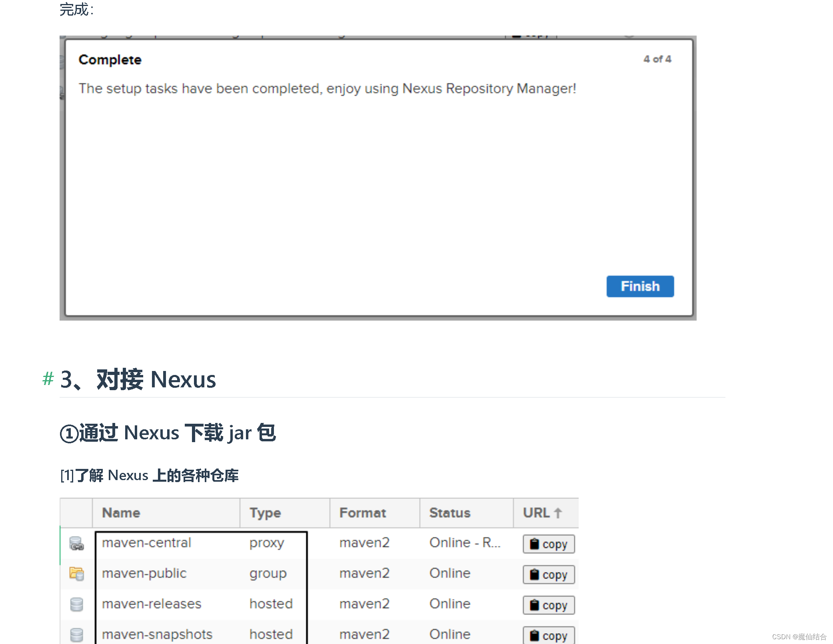The image size is (833, 644).
Task: Click the proxy type cell
Action: [267, 543]
